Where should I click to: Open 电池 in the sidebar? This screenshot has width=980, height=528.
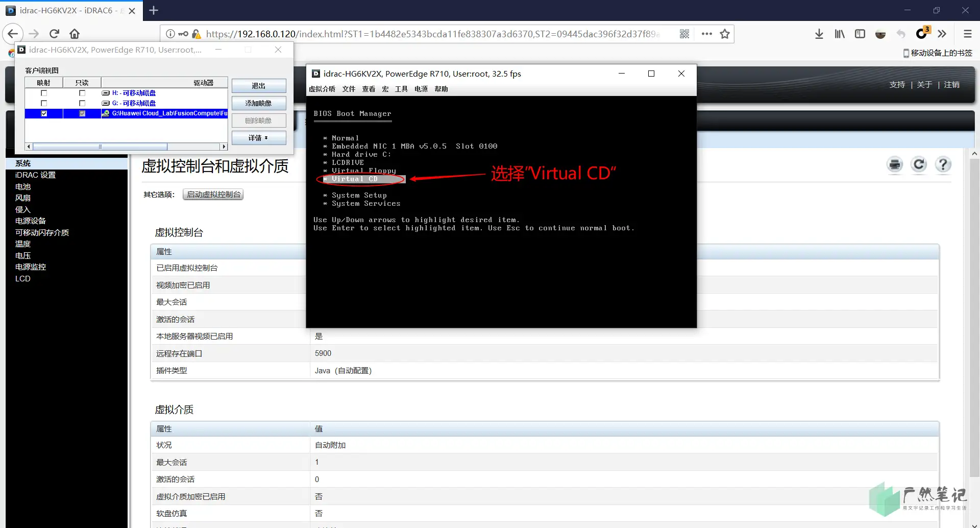coord(23,186)
